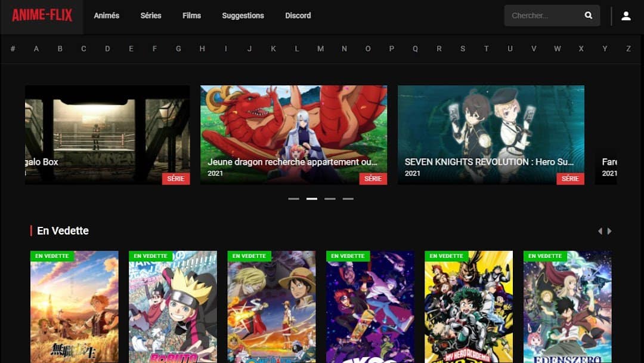
Task: Open the Mushoku Tensei featured poster
Action: click(75, 307)
